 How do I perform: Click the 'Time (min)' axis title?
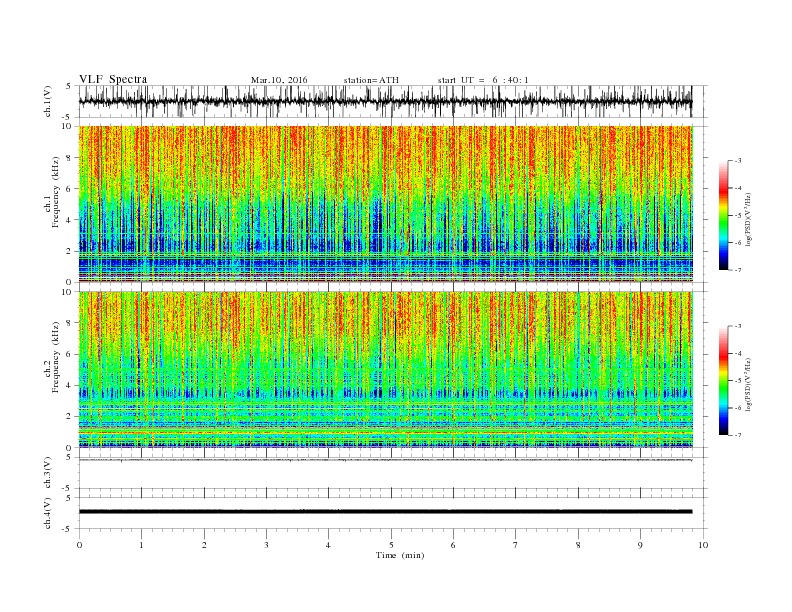tap(400, 555)
